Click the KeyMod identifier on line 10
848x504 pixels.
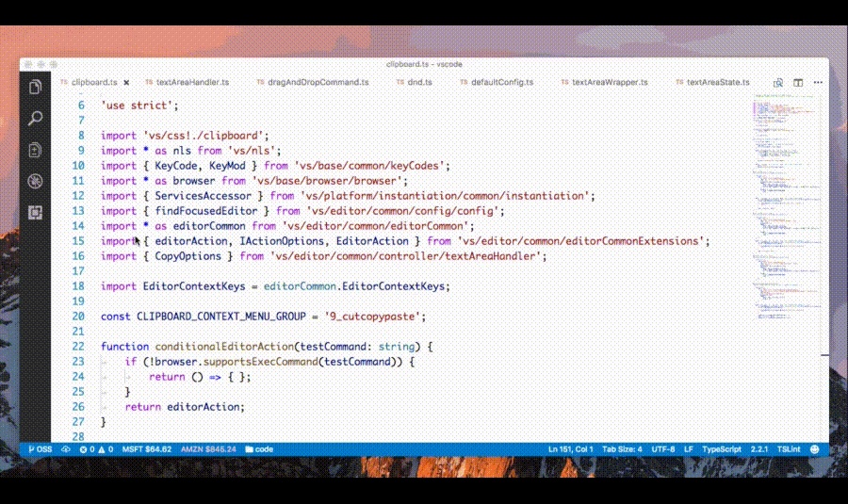click(x=227, y=166)
